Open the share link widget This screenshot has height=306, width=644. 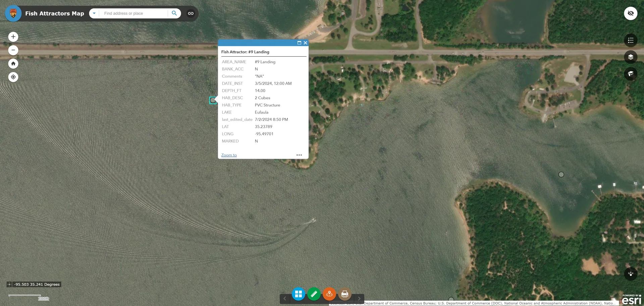[191, 13]
